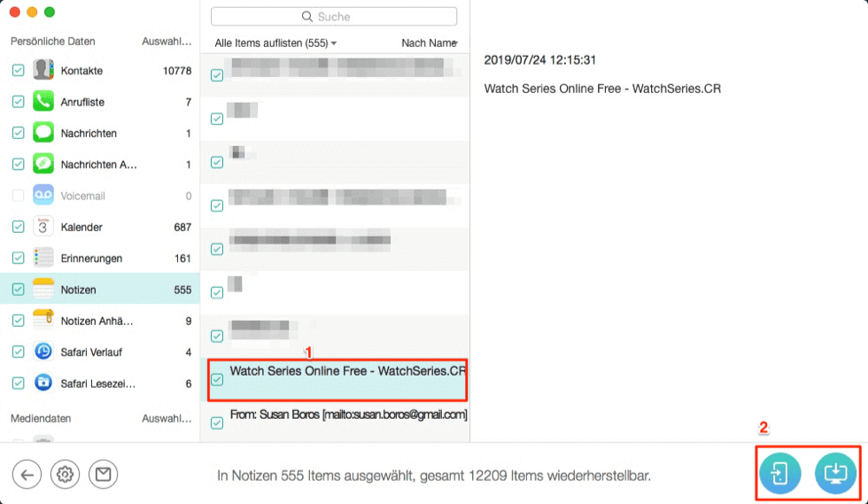
Task: Open the Alle Items auflisten (555) dropdown
Action: (x=275, y=43)
